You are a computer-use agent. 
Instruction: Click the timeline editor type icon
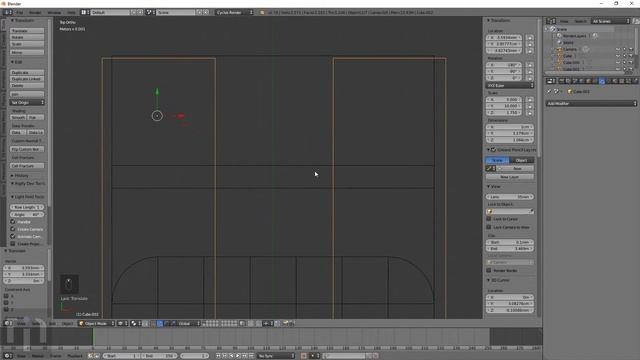pyautogui.click(x=7, y=356)
